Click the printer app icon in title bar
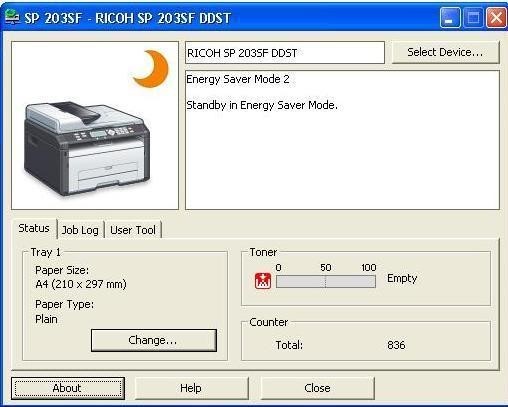508x407 pixels. click(x=12, y=17)
